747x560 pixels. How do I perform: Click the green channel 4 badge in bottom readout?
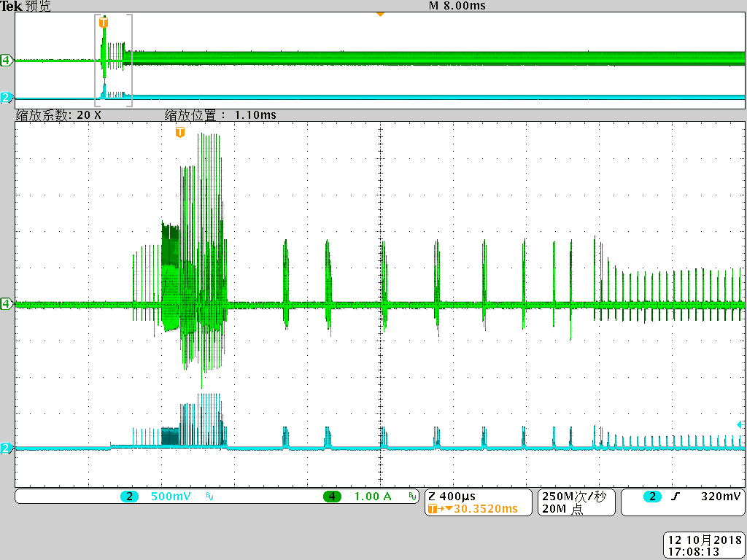pos(332,497)
